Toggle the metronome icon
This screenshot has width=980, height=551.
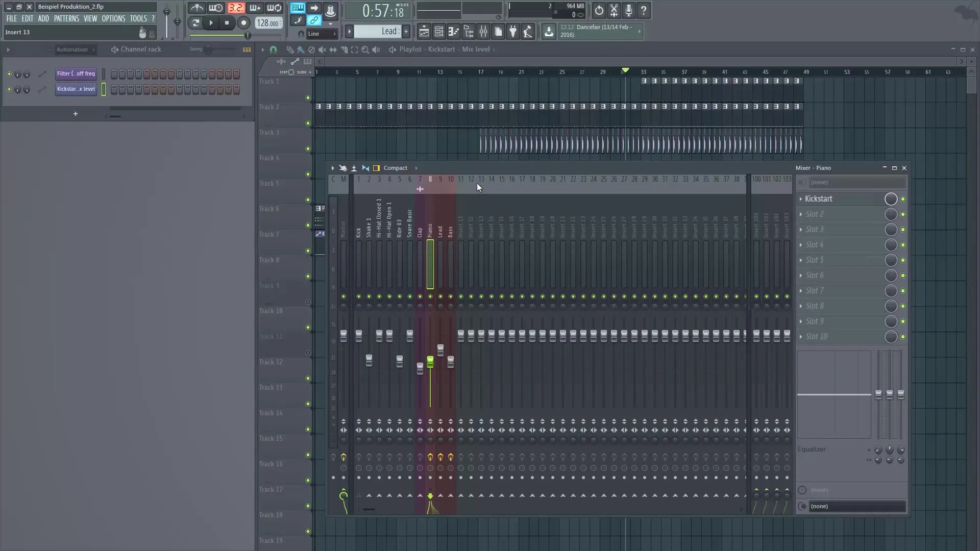pyautogui.click(x=197, y=8)
